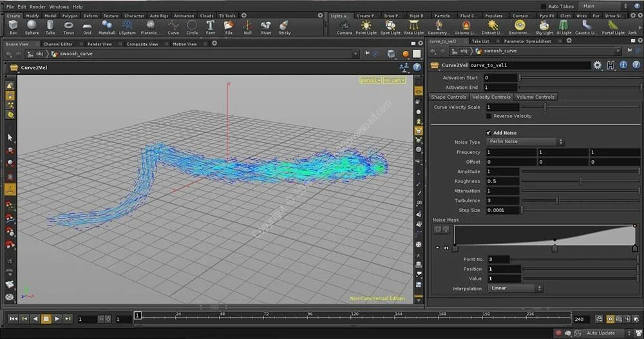This screenshot has height=339, width=644.
Task: Click the File shelf tool
Action: (x=229, y=28)
